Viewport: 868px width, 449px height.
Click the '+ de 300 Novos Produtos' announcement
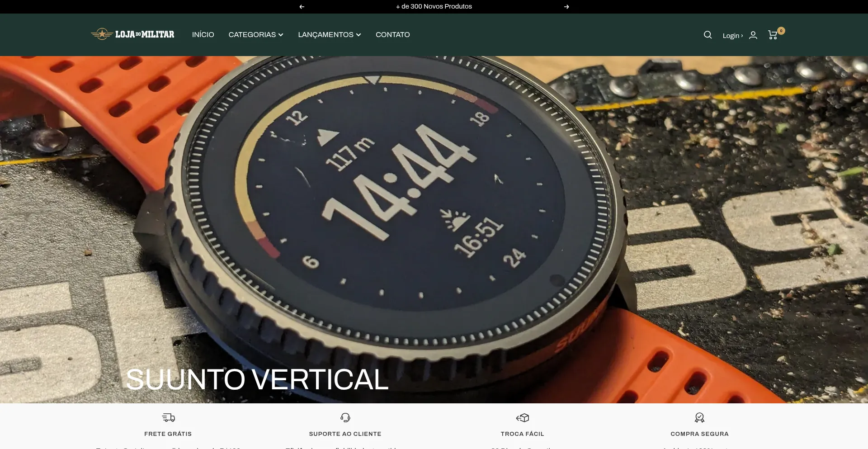434,6
